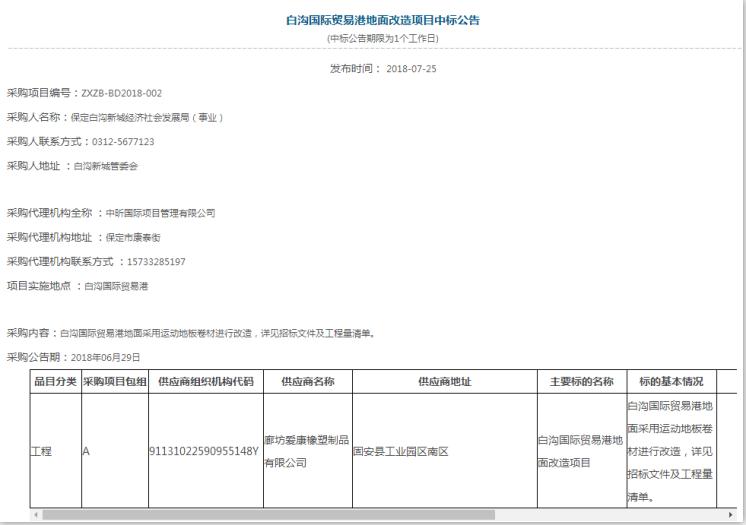The image size is (746, 525).
Task: Click the 标的基本情况 column header
Action: 671,382
